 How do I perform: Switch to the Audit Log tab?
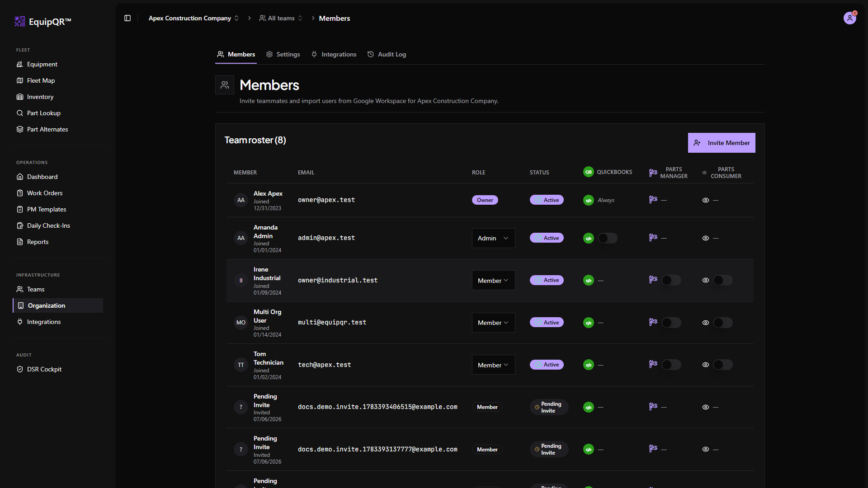pos(387,54)
